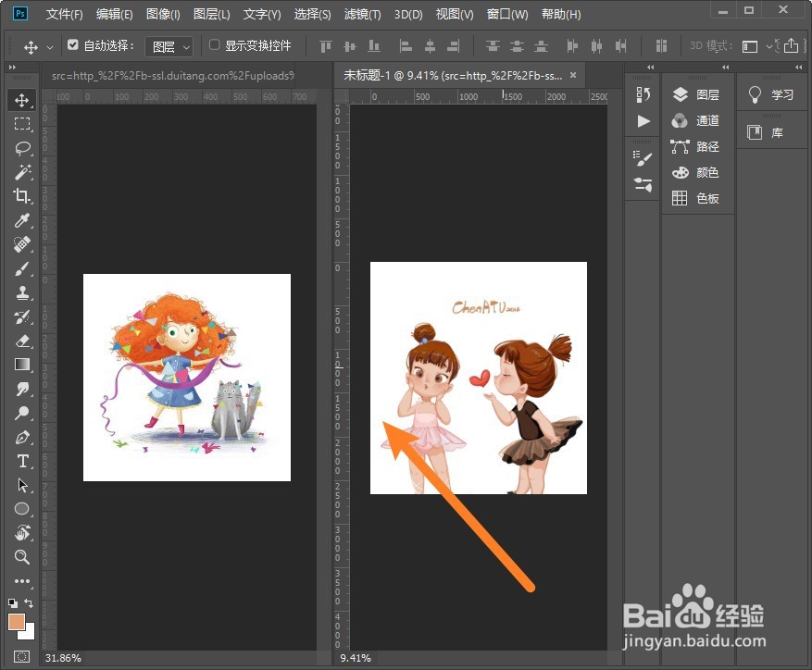Click the orange foreground color swatch
This screenshot has width=812, height=670.
coord(17,622)
